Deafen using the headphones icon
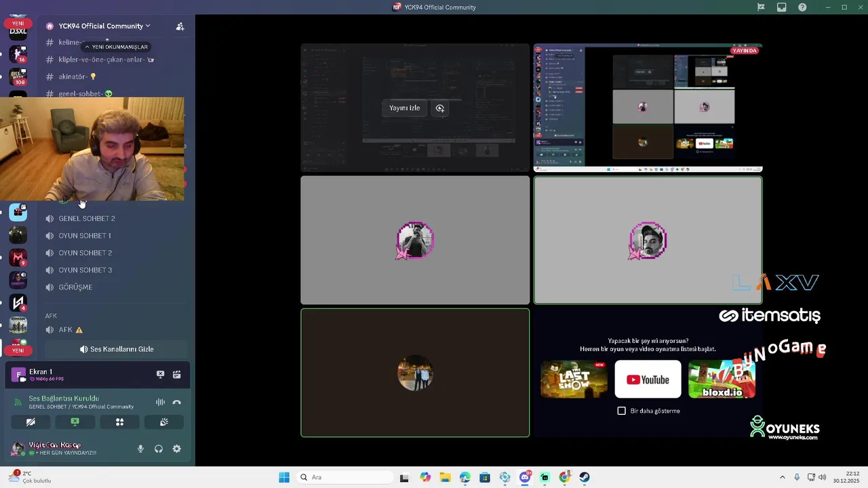Viewport: 868px width, 488px height. (x=159, y=449)
